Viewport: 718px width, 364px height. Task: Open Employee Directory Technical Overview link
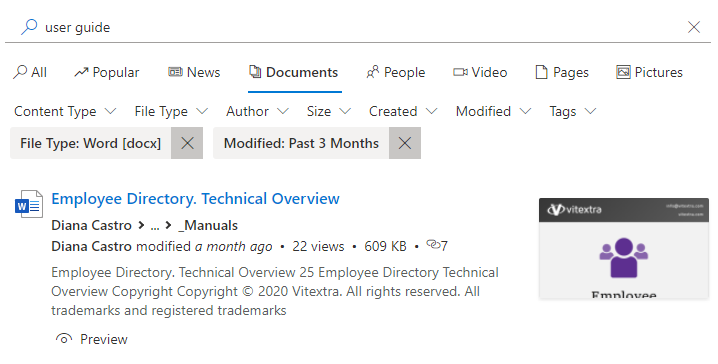click(x=196, y=199)
